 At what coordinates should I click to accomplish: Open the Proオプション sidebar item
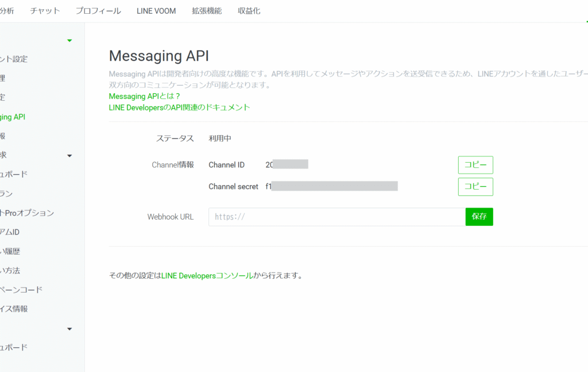point(27,213)
